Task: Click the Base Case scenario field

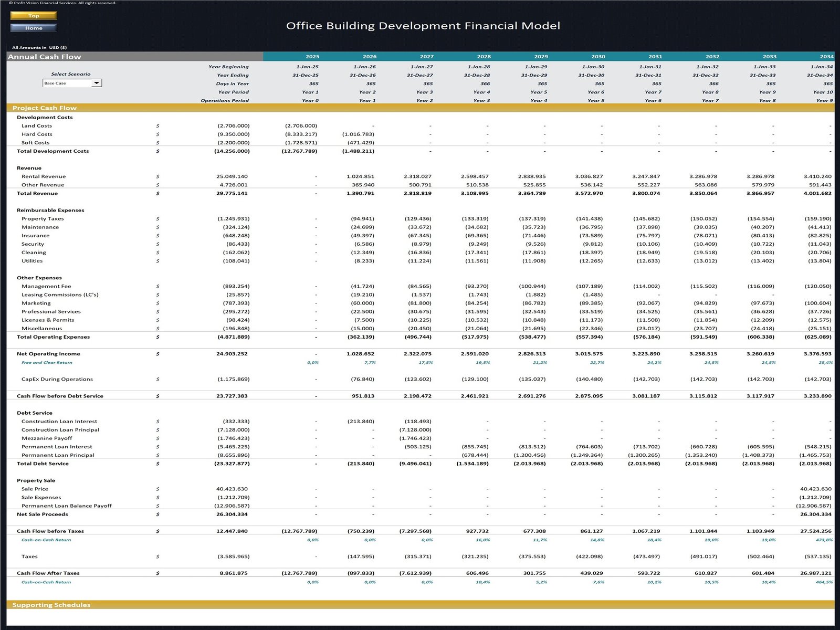Action: 67,83
